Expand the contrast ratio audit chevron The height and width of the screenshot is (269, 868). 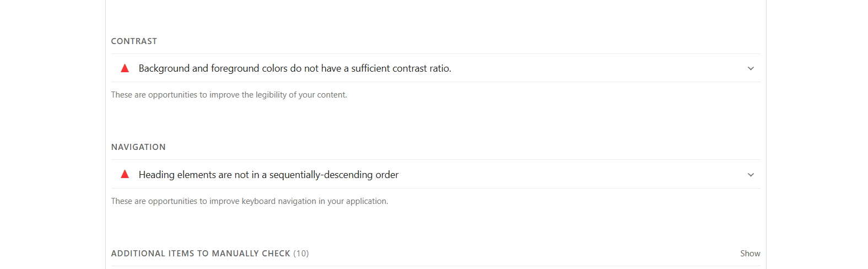pyautogui.click(x=751, y=68)
